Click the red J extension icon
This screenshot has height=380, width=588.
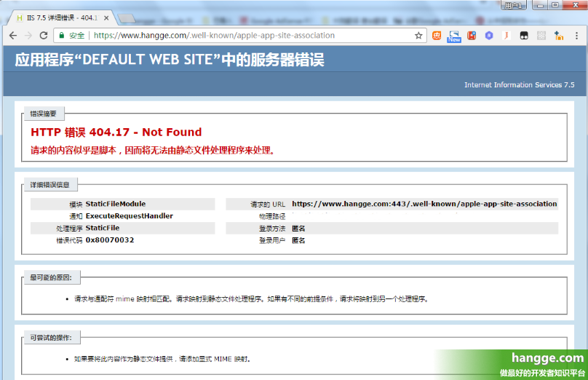506,36
